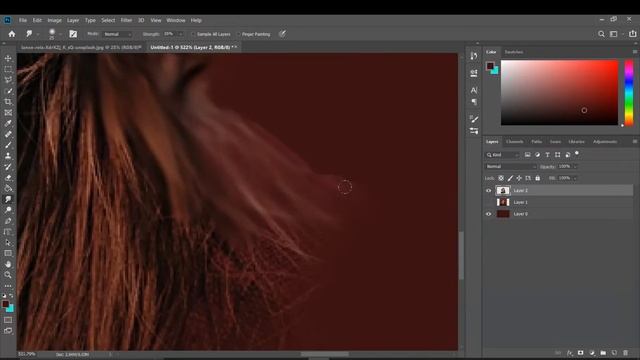Open the Opacity dropdown arrow
The image size is (640, 360).
(x=576, y=167)
